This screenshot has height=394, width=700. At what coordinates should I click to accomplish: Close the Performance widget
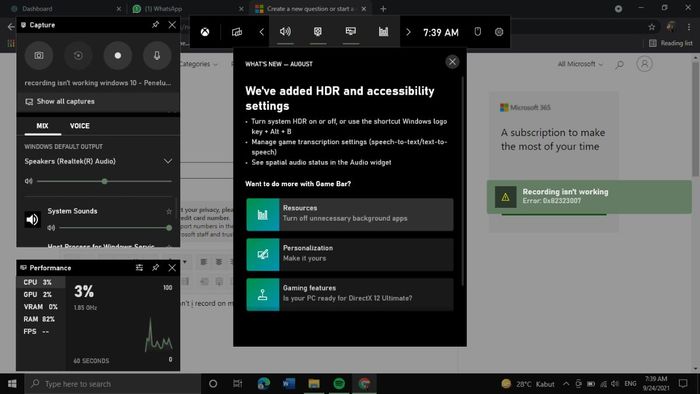coord(172,268)
